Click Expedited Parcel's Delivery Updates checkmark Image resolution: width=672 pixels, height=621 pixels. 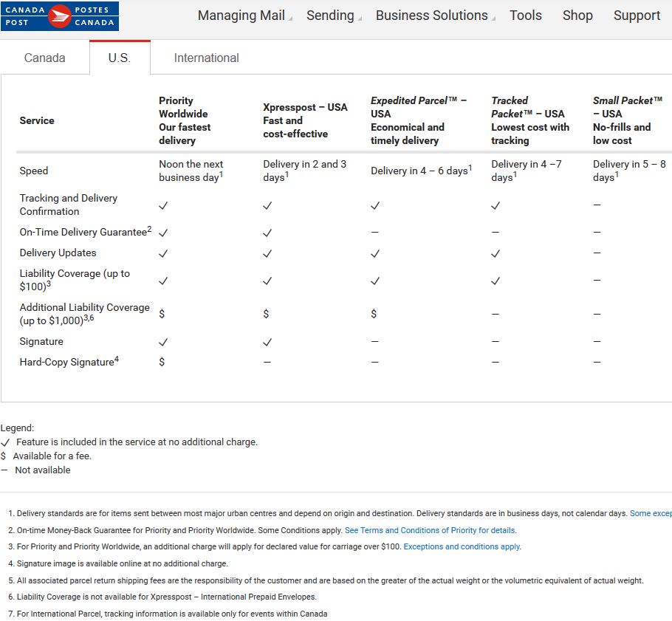point(375,254)
